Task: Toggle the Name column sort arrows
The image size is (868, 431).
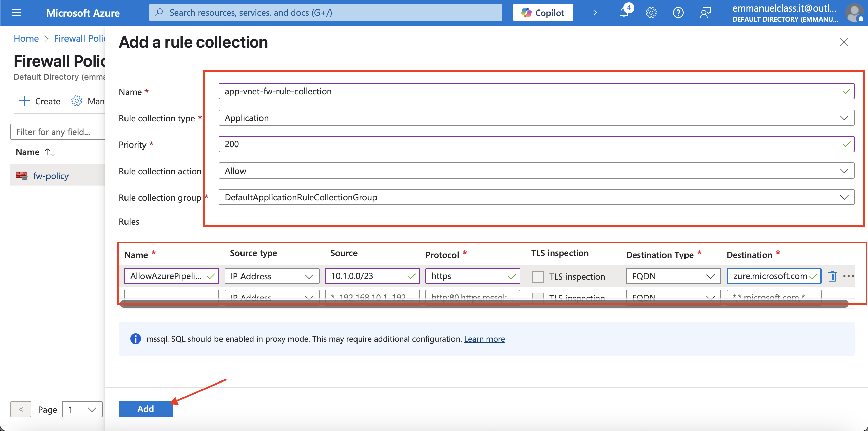Action: tap(50, 152)
